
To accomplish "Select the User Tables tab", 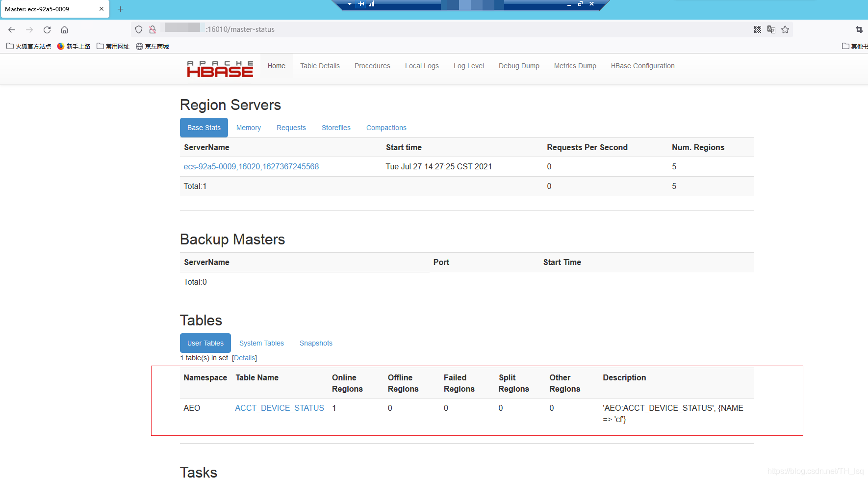I will [205, 343].
